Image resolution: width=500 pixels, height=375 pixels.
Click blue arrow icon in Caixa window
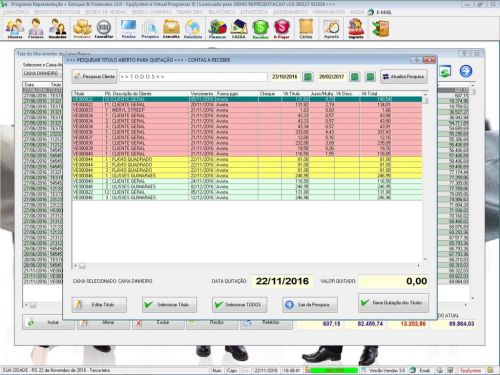tap(466, 71)
